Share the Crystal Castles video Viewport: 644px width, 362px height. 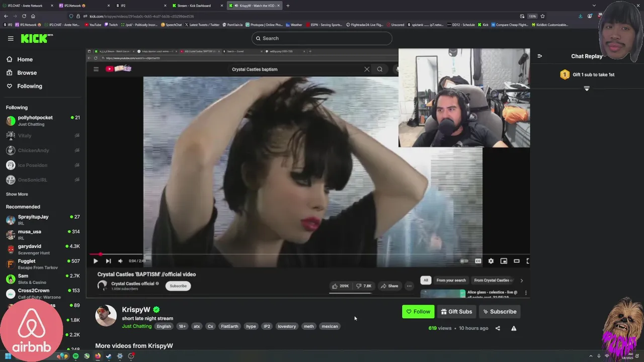coord(389,286)
